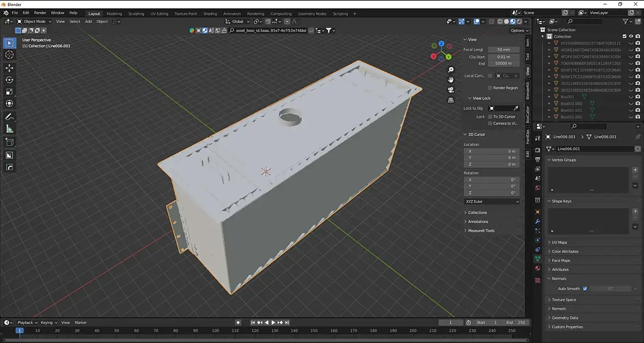Select the Measure tool

[9, 129]
